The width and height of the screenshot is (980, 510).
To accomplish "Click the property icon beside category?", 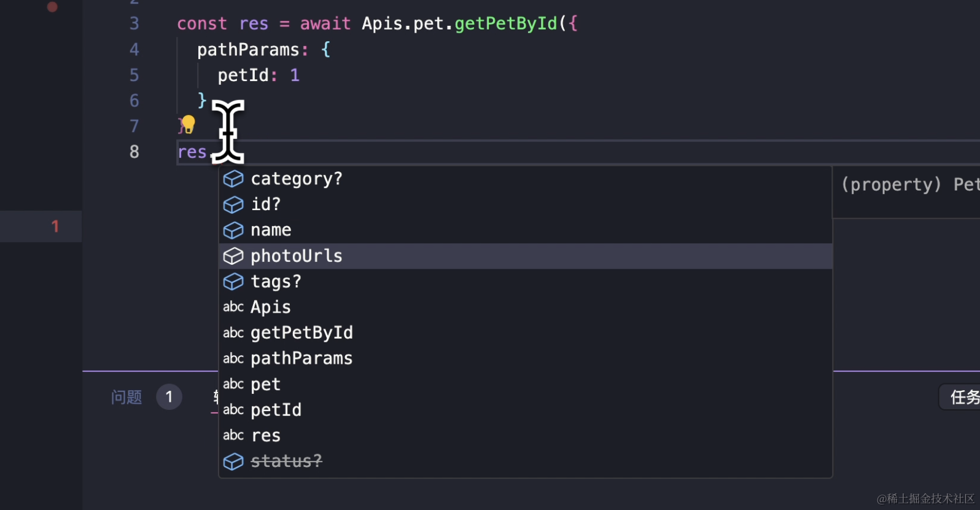I will (x=233, y=179).
